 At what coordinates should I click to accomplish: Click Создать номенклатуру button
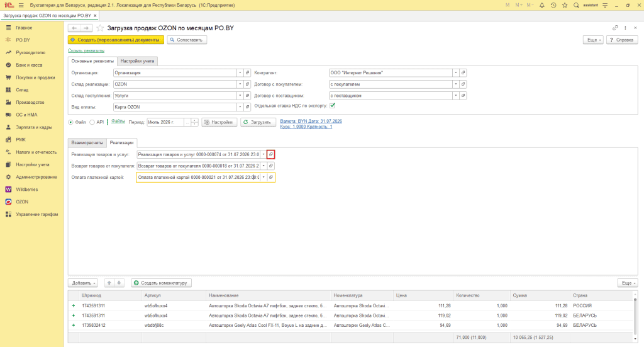(x=161, y=283)
